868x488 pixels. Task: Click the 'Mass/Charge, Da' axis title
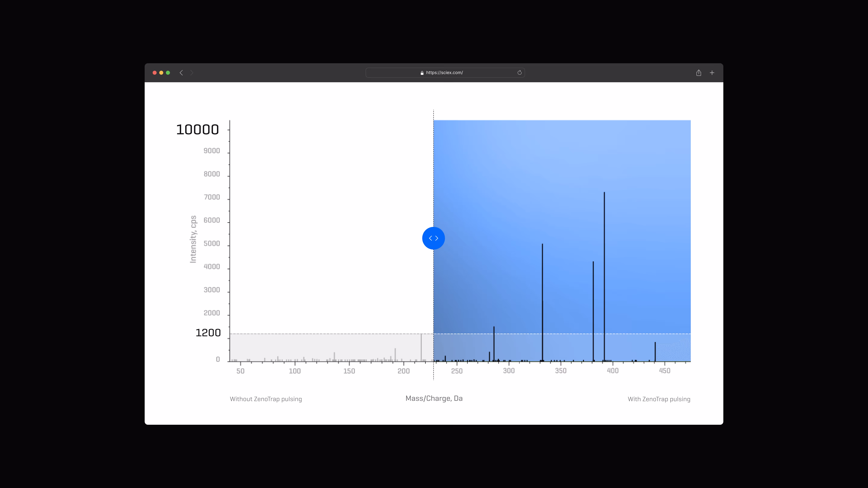point(434,398)
